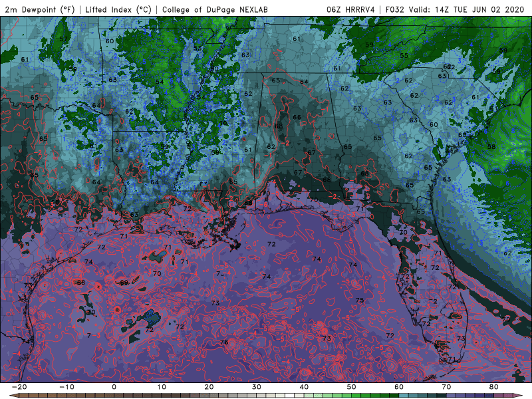Image resolution: width=532 pixels, height=399 pixels.
Task: Click the '20' colorbar label
Action: tap(209, 387)
